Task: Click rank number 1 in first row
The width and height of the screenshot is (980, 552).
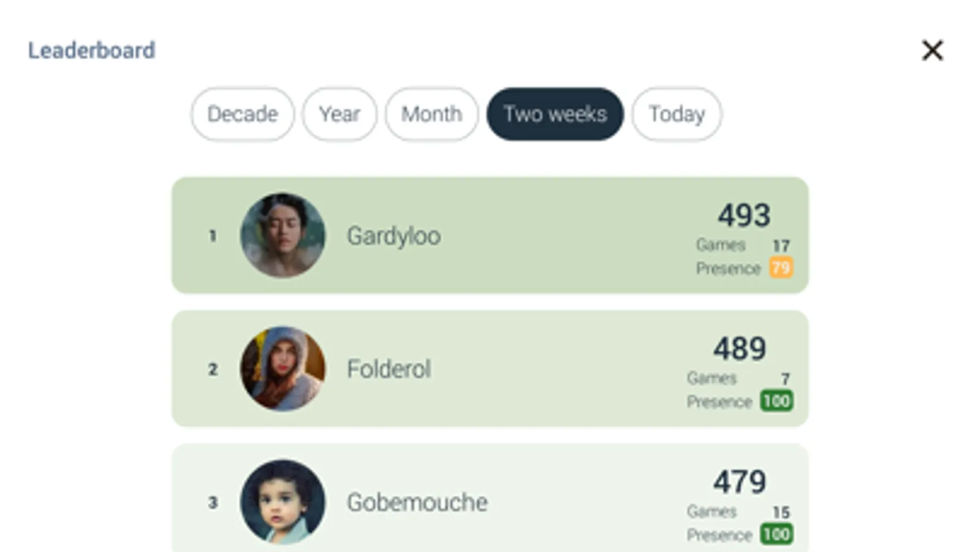Action: click(x=213, y=236)
